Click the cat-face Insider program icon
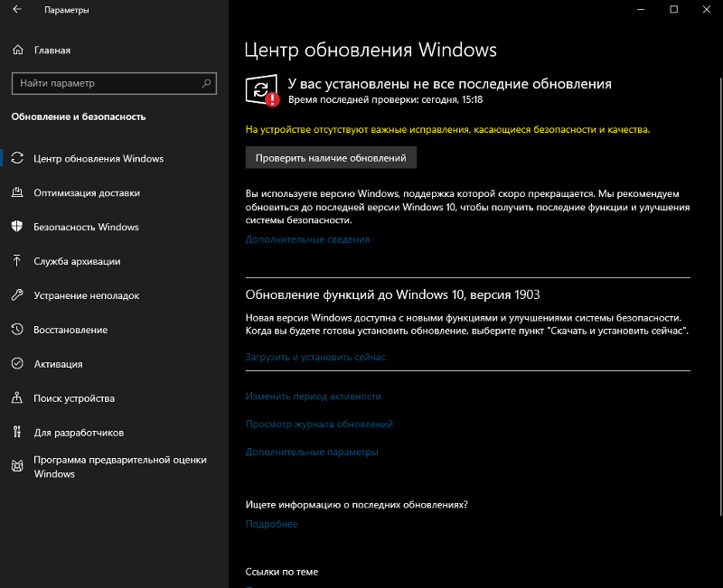 17,466
